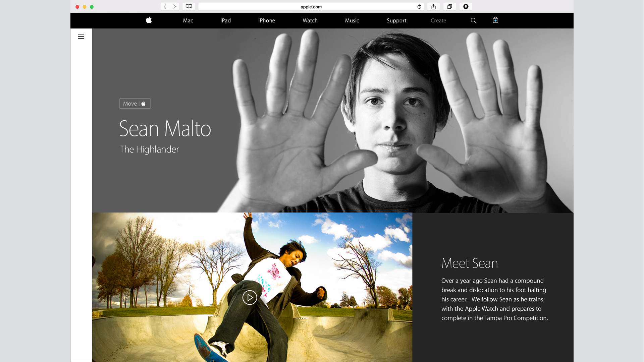Open the iPhone menu item

[267, 20]
